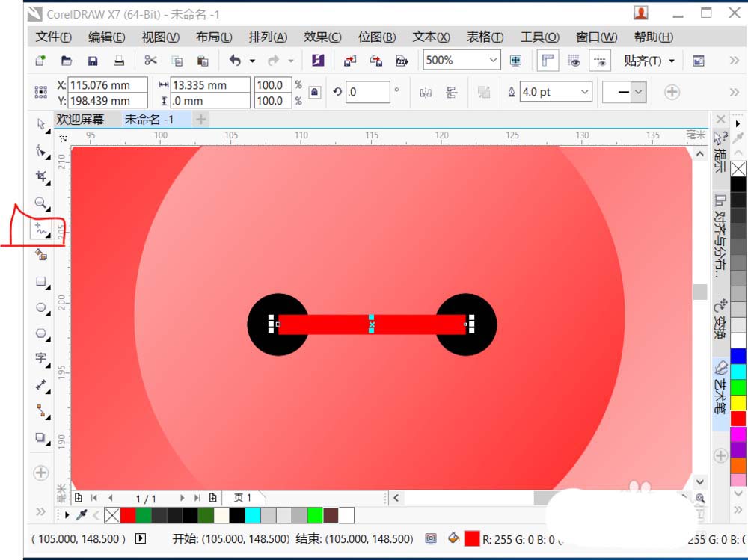Viewport: 748px width, 560px height.
Task: Expand the undo history arrow
Action: point(252,61)
